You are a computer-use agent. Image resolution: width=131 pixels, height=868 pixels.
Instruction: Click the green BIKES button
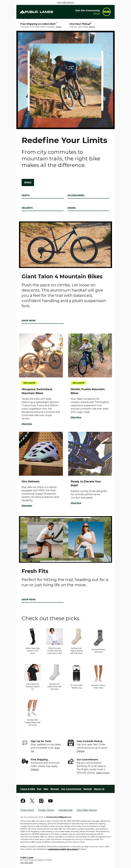point(28,182)
